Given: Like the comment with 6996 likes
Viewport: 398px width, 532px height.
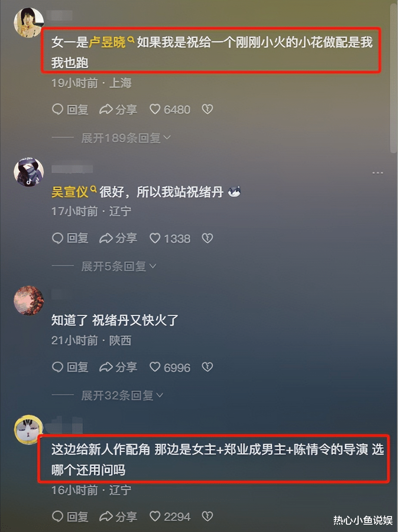Looking at the screenshot, I should click(170, 367).
